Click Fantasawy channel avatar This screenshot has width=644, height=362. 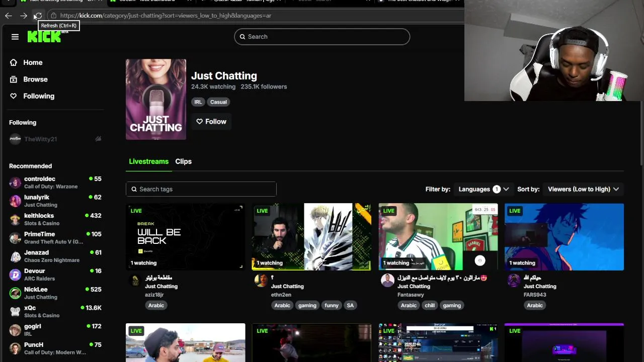point(387,281)
